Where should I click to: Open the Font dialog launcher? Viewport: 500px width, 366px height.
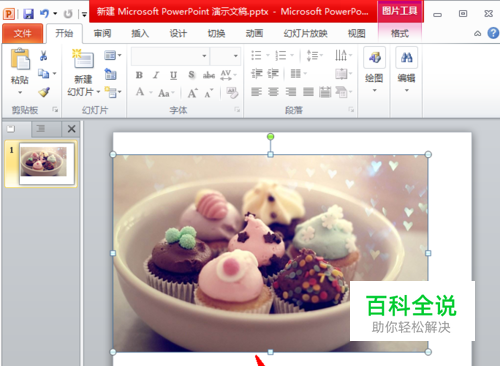237,109
